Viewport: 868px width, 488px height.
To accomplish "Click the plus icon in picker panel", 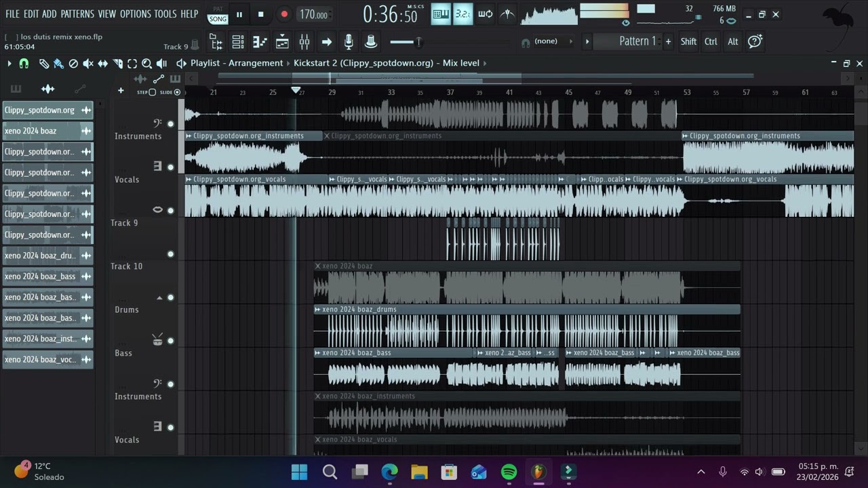I will click(121, 90).
